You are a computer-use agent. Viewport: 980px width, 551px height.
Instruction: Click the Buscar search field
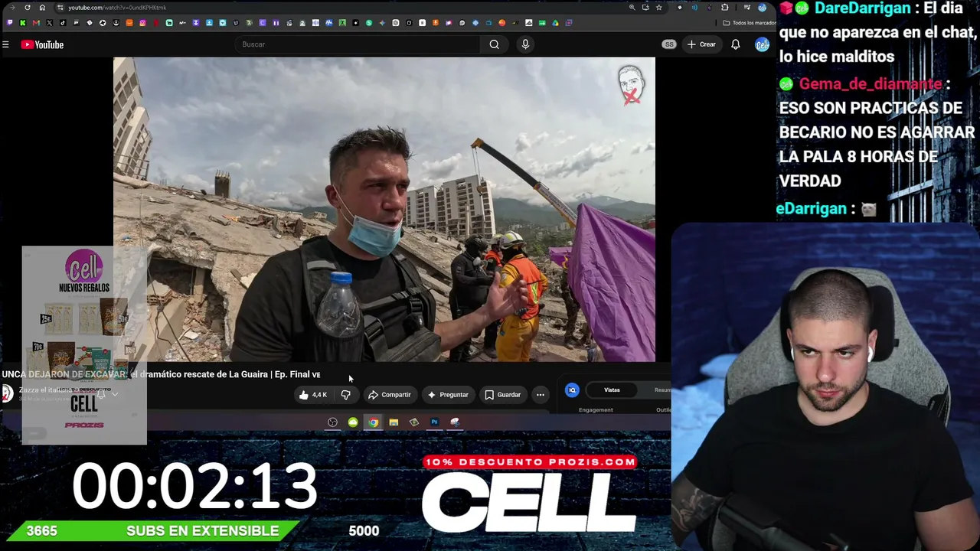(x=358, y=44)
